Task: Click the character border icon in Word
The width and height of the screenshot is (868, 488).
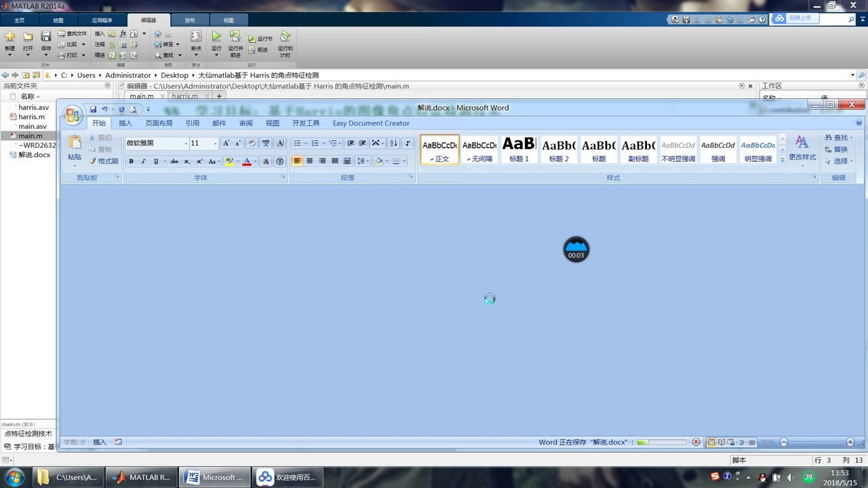Action: [280, 143]
